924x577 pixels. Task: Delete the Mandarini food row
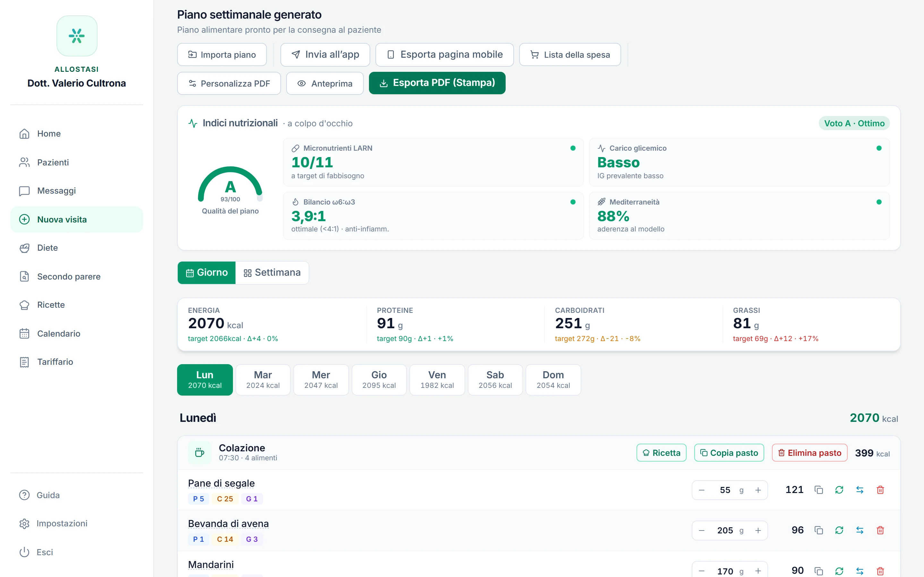point(880,571)
